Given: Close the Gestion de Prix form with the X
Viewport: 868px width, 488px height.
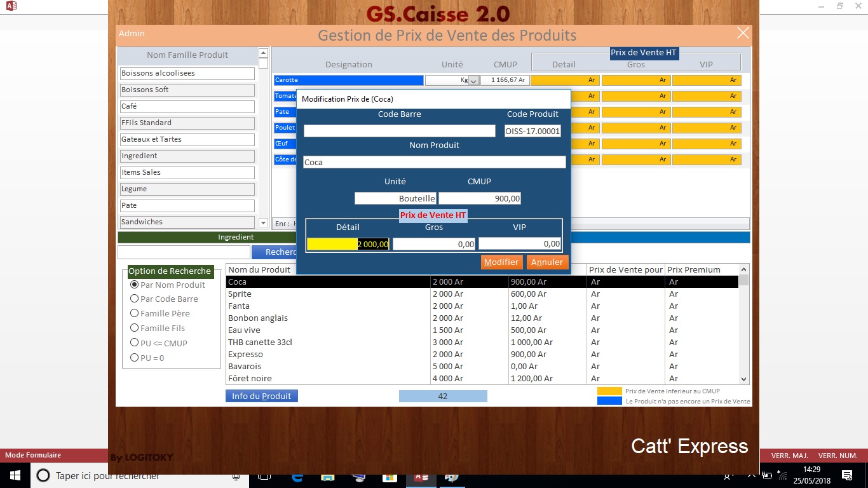Looking at the screenshot, I should 742,33.
